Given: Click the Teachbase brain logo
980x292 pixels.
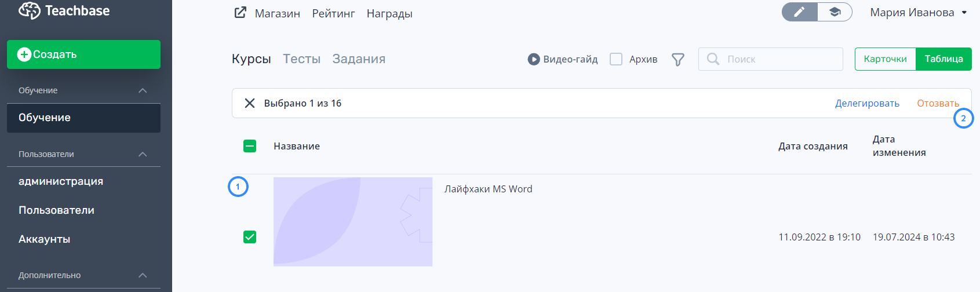Looking at the screenshot, I should 29,10.
